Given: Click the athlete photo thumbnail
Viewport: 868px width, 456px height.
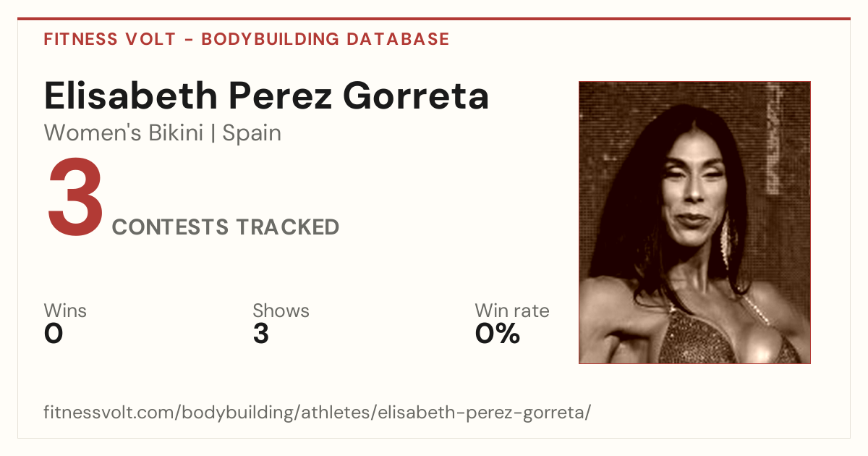Looking at the screenshot, I should click(x=694, y=222).
